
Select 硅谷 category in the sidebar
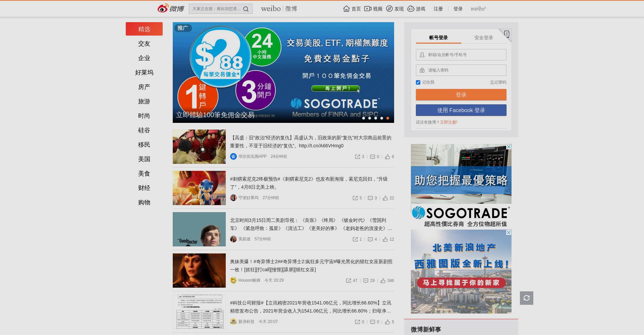pyautogui.click(x=144, y=130)
